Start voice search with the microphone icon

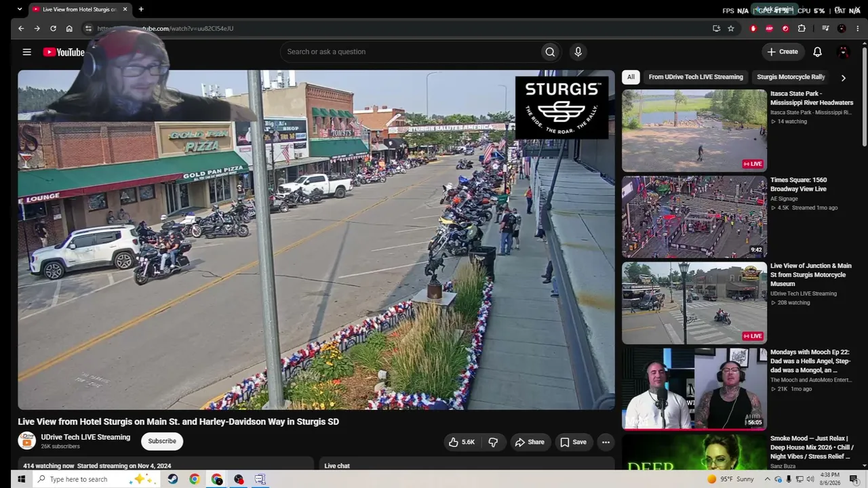(578, 52)
